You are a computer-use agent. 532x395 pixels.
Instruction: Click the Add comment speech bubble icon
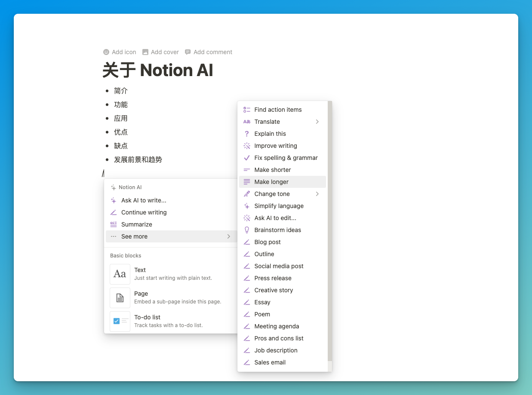click(x=188, y=52)
